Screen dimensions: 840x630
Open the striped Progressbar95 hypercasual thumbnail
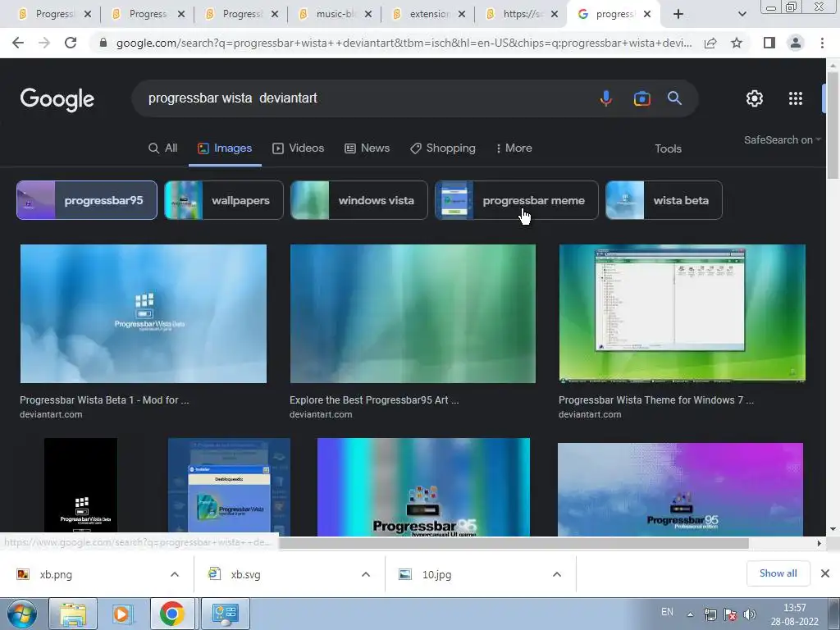pyautogui.click(x=423, y=486)
